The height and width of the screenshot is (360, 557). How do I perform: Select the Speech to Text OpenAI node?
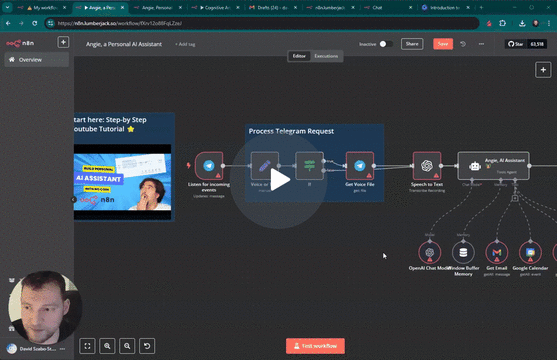click(427, 166)
